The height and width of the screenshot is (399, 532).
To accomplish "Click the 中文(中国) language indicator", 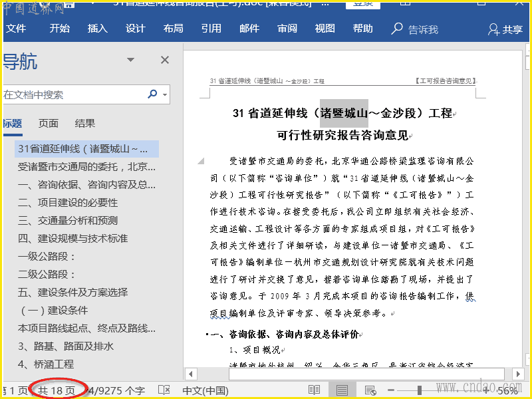I will 205,391.
